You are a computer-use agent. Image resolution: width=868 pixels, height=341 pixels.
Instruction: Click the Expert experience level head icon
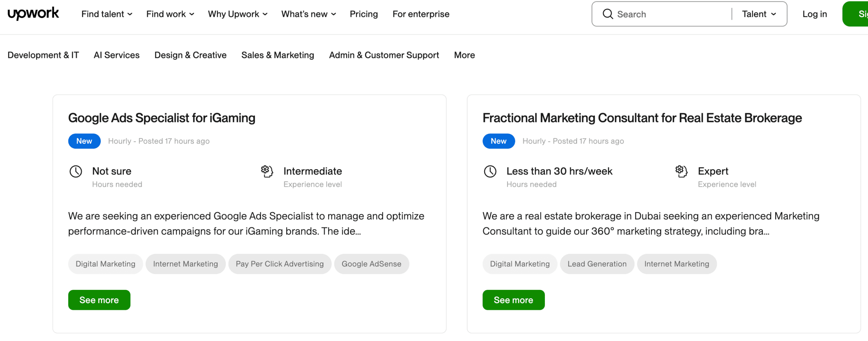681,171
